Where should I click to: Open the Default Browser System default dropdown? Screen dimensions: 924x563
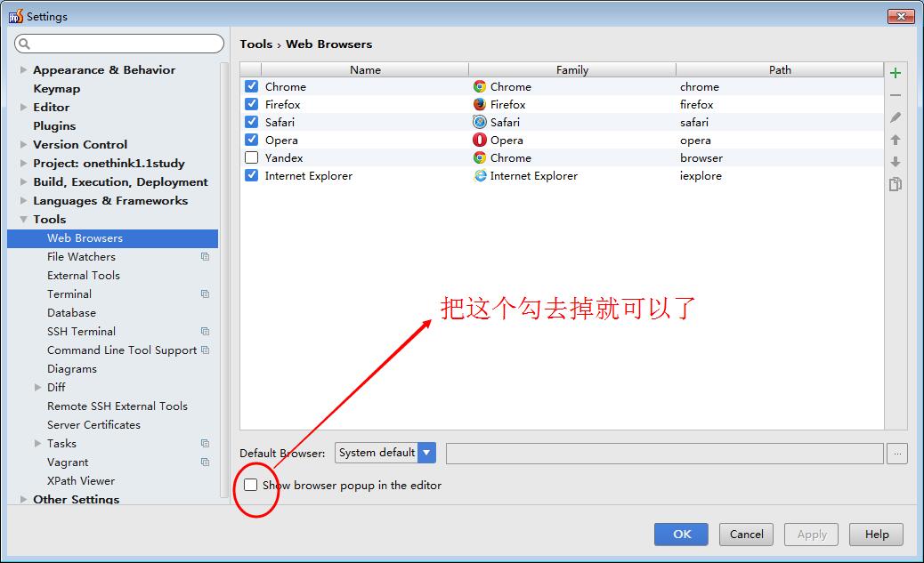(385, 453)
